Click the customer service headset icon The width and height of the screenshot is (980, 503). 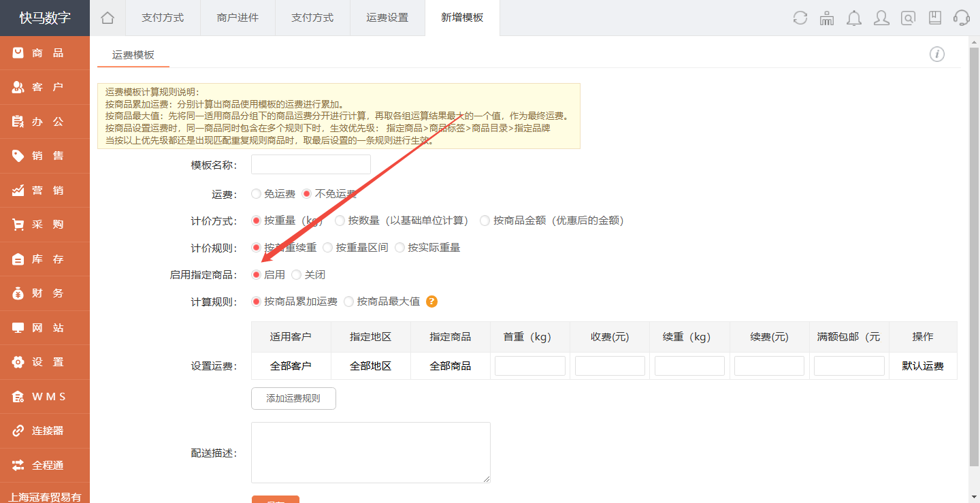pyautogui.click(x=962, y=18)
